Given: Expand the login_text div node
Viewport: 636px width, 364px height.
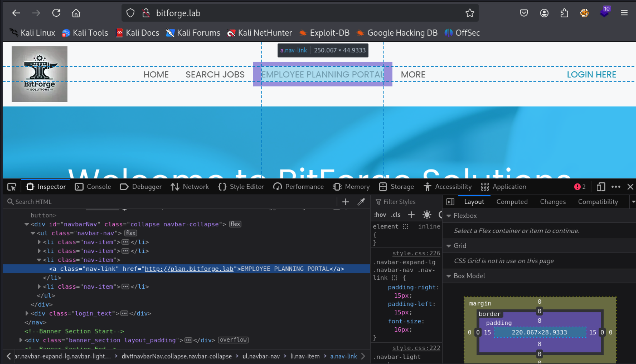Looking at the screenshot, I should tap(27, 313).
